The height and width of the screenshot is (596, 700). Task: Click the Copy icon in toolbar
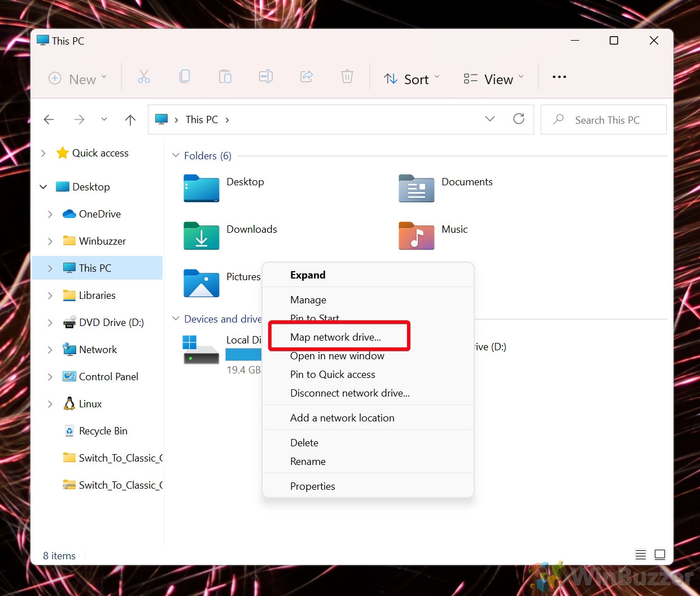[x=185, y=77]
